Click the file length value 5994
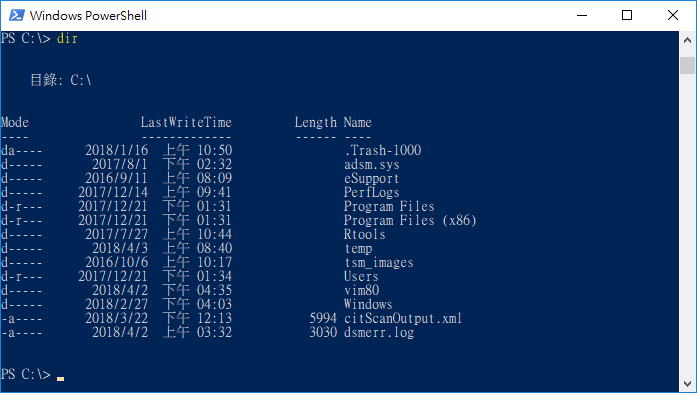697x393 pixels. click(x=323, y=318)
